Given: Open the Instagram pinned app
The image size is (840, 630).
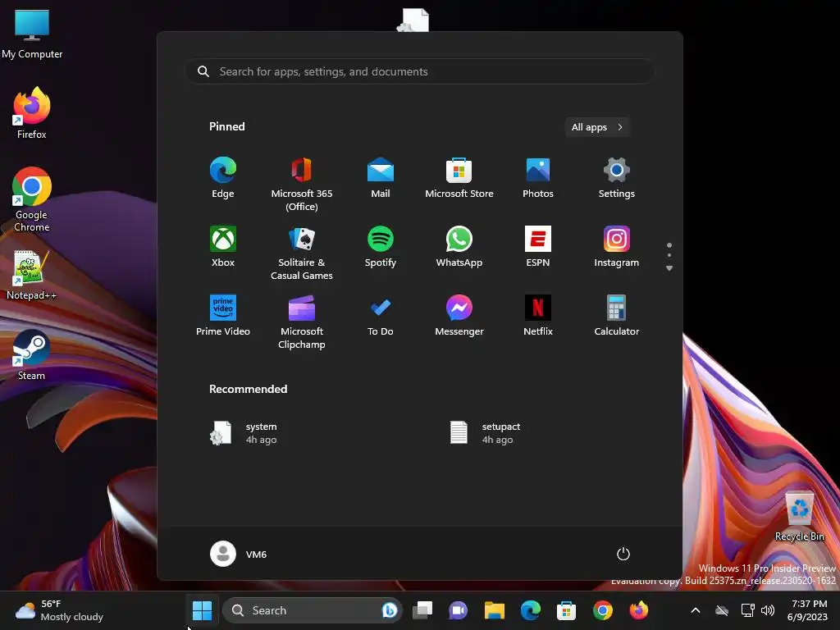Looking at the screenshot, I should [617, 247].
